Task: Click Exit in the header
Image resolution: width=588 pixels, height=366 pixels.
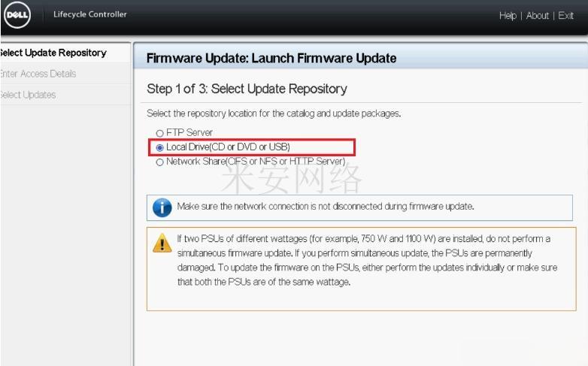Action: pos(566,15)
